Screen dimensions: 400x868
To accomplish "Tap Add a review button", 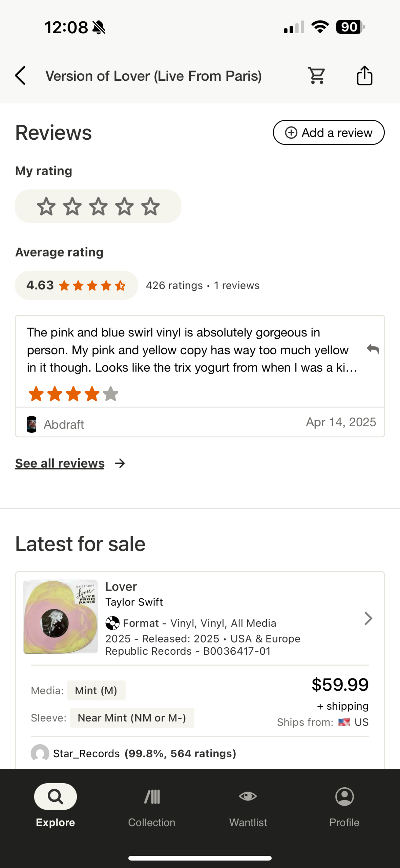I will tap(329, 132).
